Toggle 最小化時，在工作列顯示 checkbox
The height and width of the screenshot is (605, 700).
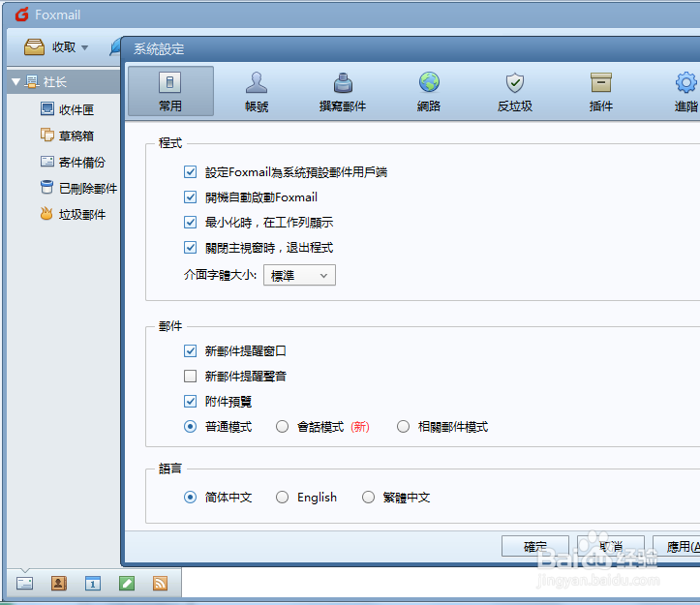click(x=190, y=222)
